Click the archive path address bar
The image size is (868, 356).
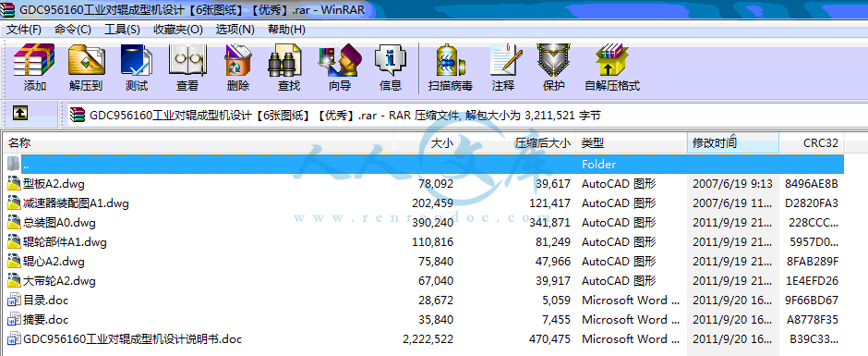click(x=467, y=116)
